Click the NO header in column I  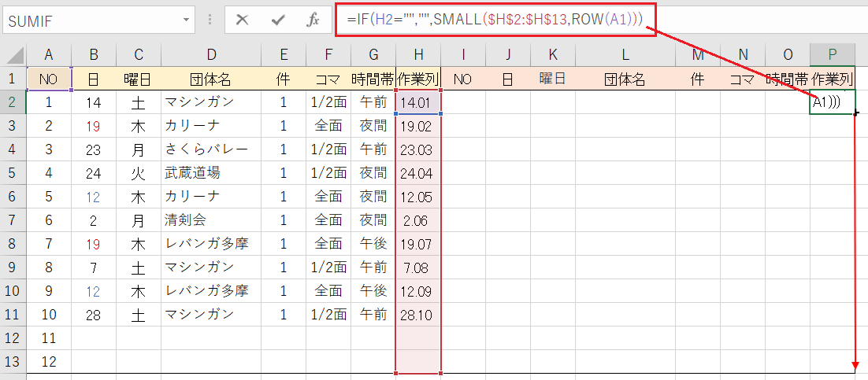(463, 79)
